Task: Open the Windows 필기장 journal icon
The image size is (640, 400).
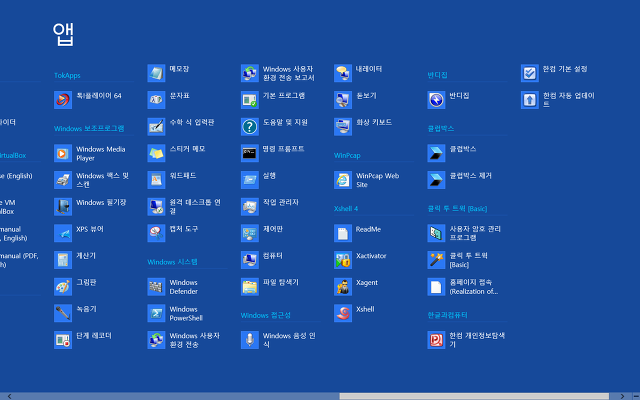Action: click(63, 207)
